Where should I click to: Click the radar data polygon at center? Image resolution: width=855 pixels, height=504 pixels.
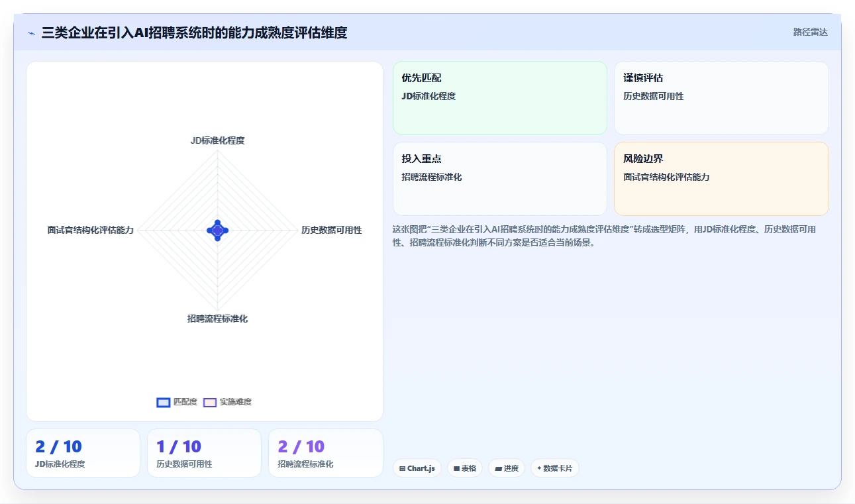pos(218,230)
